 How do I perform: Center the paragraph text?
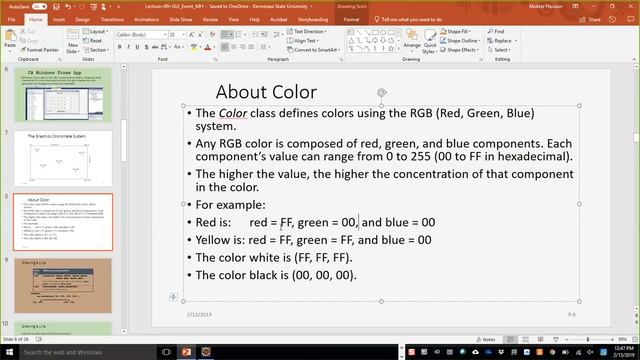coord(234,47)
